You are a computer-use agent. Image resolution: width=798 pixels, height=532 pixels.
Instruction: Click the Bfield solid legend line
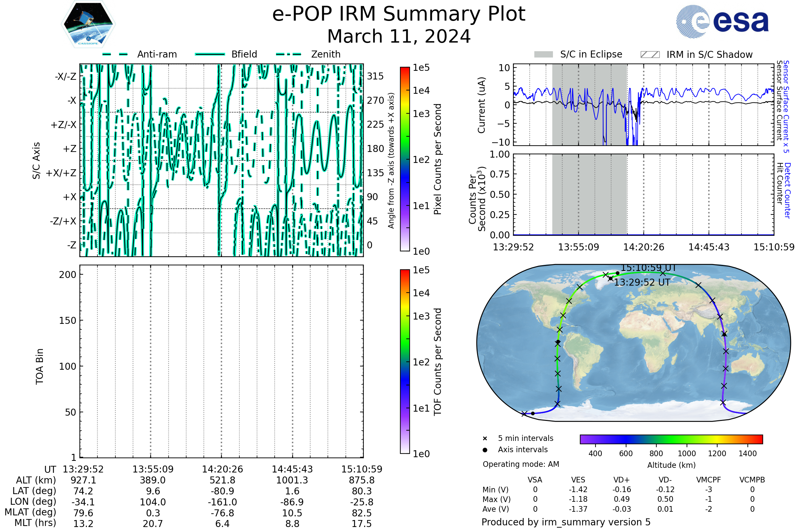tap(210, 54)
